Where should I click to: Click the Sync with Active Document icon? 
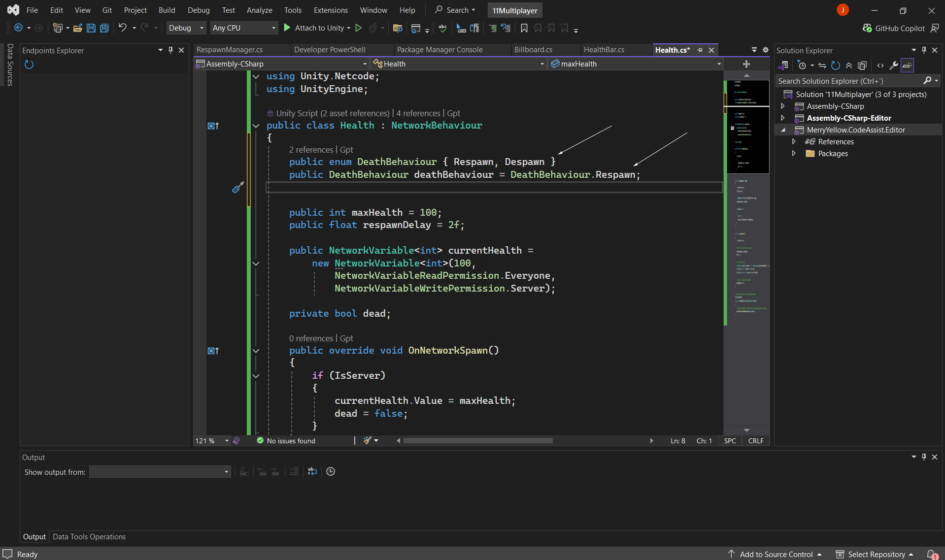[822, 66]
